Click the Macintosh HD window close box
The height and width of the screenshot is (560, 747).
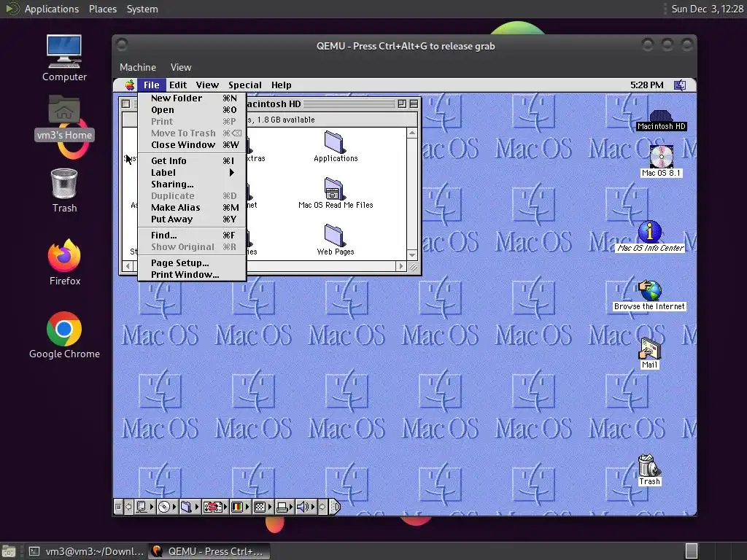(x=125, y=104)
